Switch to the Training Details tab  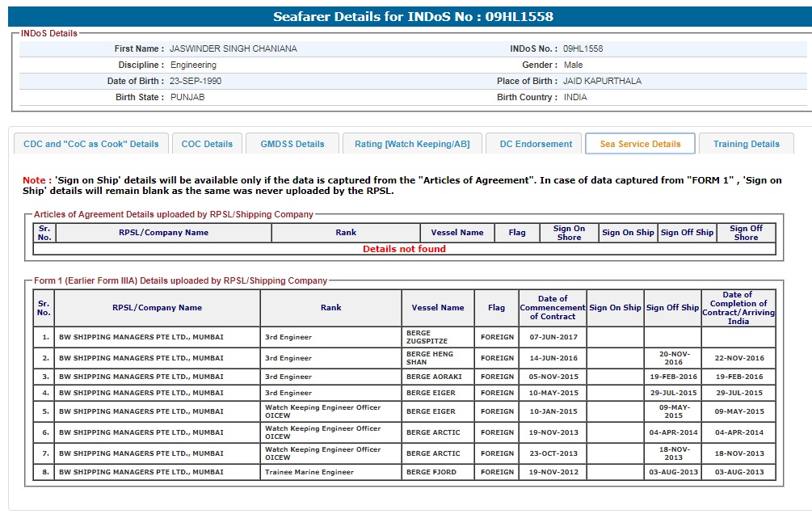click(x=746, y=144)
